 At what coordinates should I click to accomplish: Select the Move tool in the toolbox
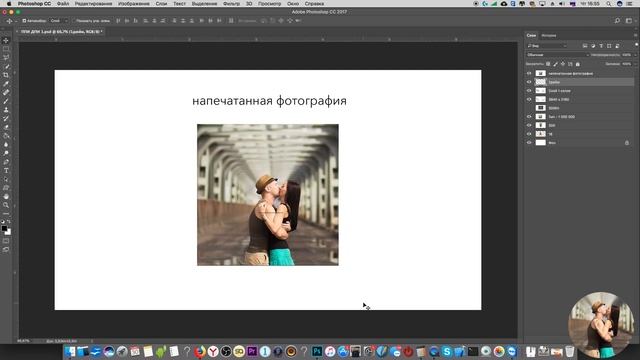pos(6,40)
